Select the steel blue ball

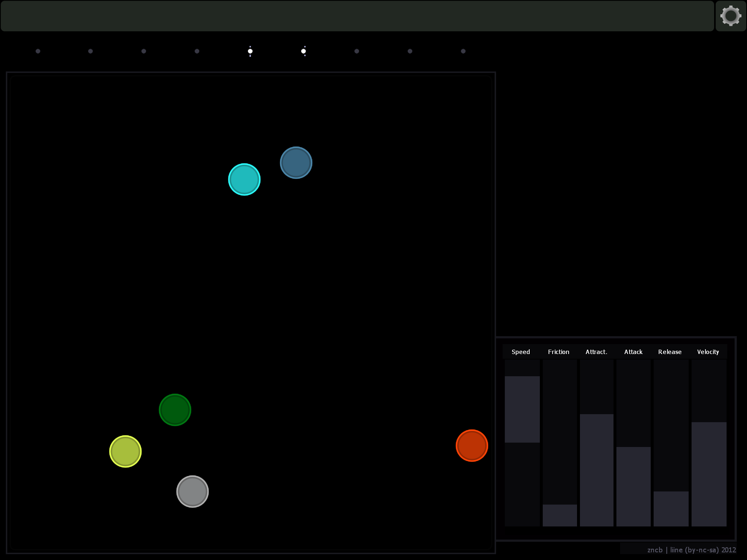tap(296, 163)
